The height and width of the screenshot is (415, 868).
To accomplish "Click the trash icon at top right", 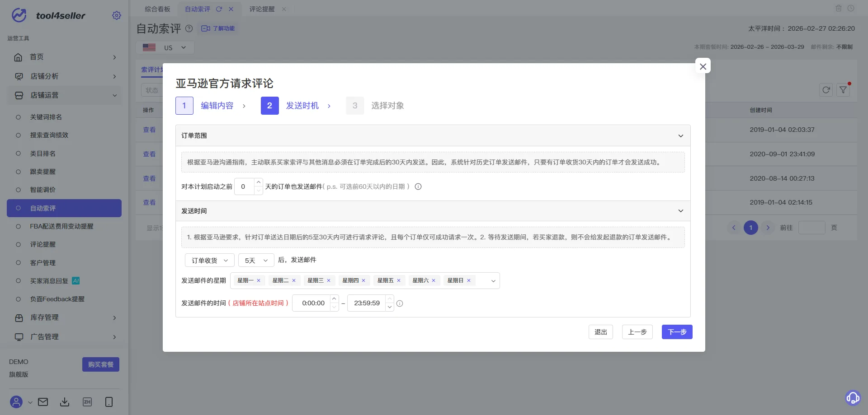I will coord(839,8).
